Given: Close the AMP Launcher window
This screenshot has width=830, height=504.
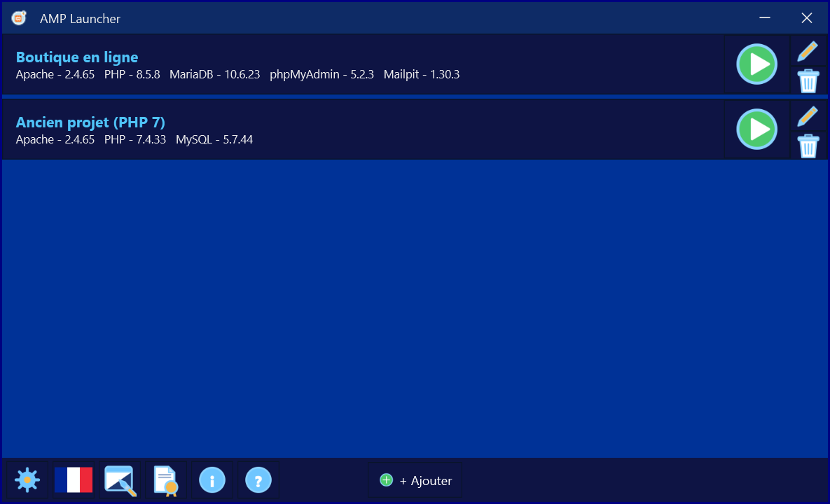Looking at the screenshot, I should tap(807, 18).
